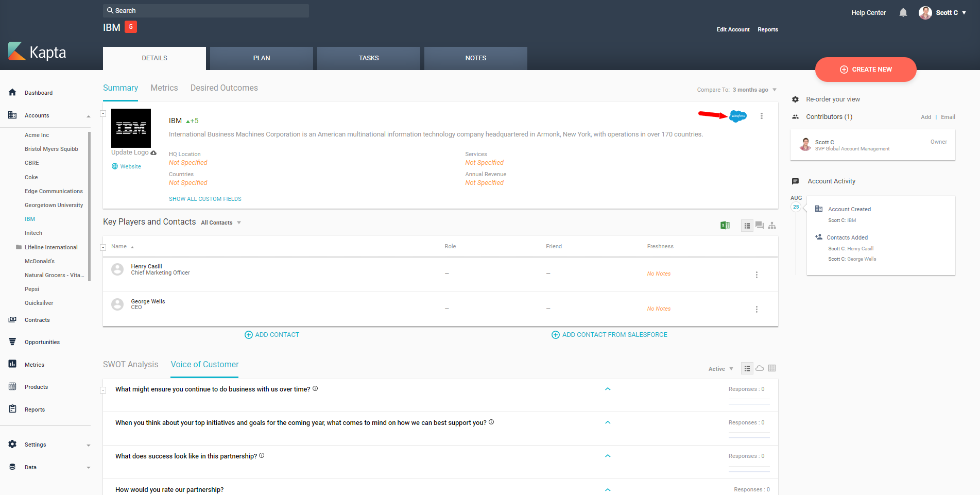Show Voice of Customer word cloud view

tap(760, 368)
